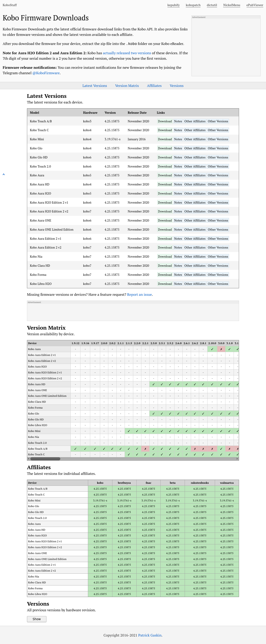Open Notes for Kobo Nia
Image resolution: width=266 pixels, height=644 pixels.
tap(178, 257)
